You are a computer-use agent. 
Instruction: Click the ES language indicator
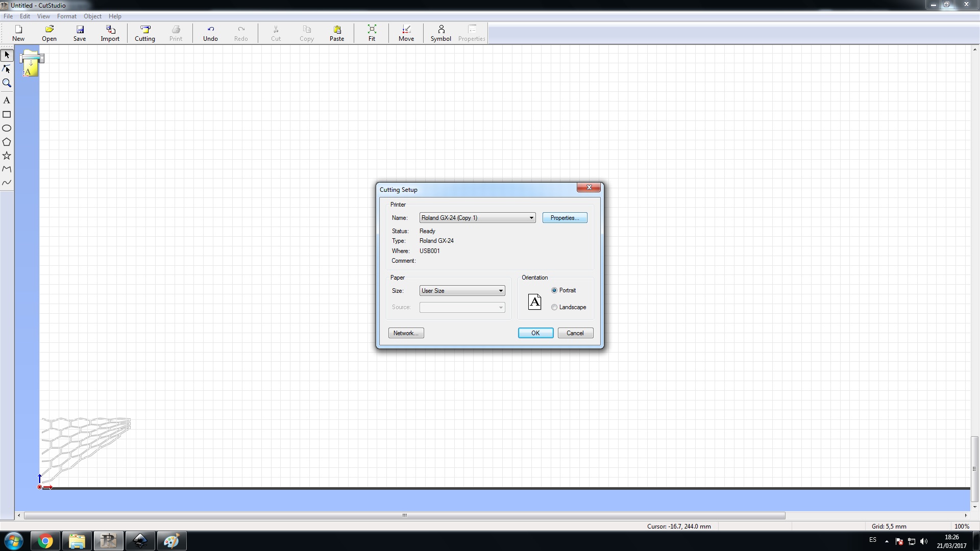(873, 540)
